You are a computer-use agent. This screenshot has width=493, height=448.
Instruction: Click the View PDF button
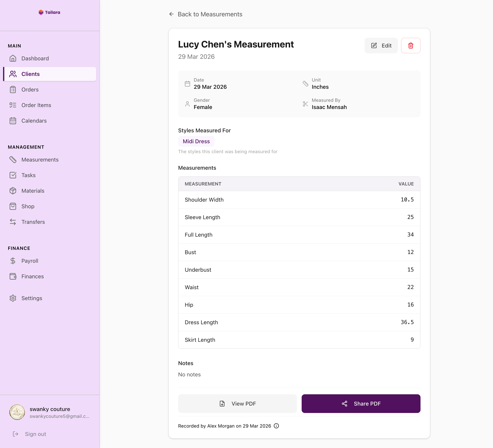click(x=237, y=404)
